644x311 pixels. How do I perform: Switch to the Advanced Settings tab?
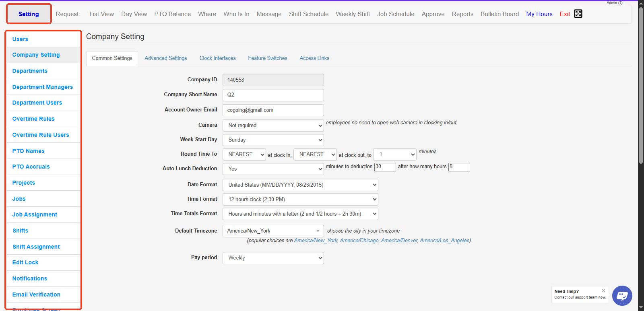(165, 58)
